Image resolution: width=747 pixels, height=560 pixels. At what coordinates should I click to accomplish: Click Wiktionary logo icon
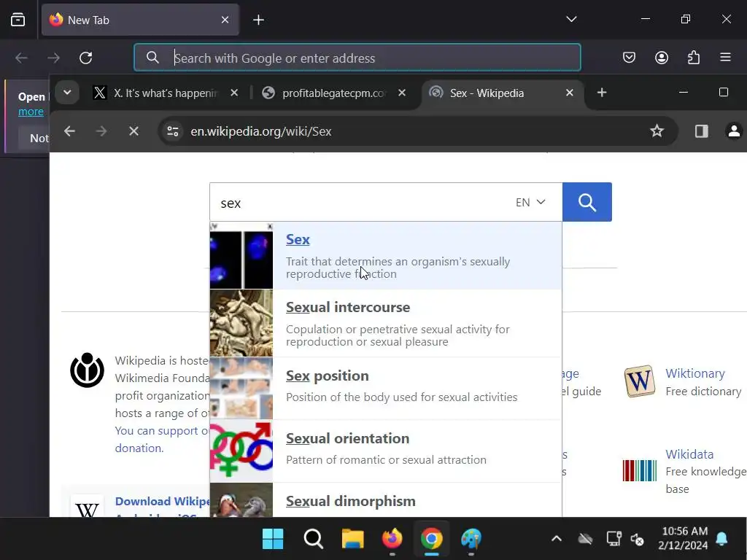click(x=639, y=381)
